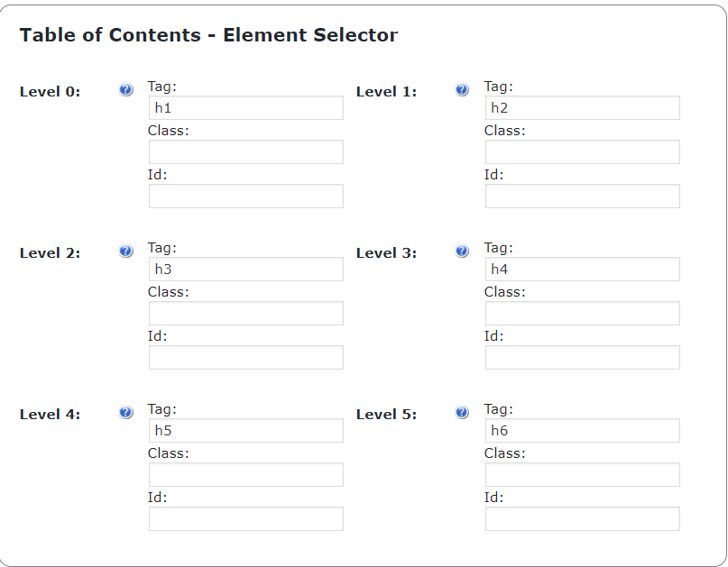The image size is (728, 567).
Task: Open help tooltip for Level 2
Action: pos(126,251)
